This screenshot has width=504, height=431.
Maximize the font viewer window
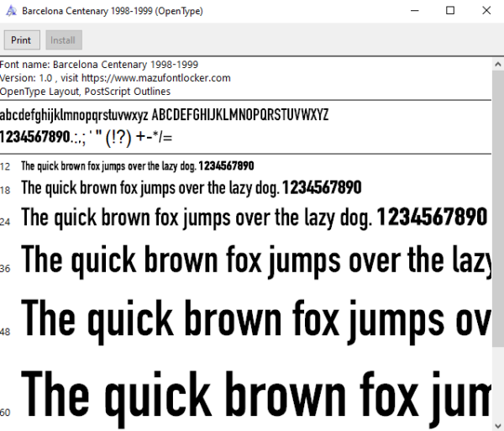[x=450, y=11]
